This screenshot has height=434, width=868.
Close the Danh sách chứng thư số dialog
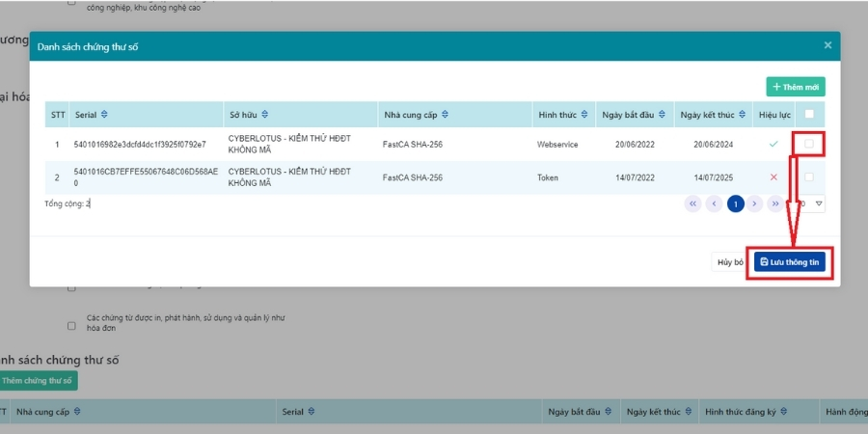coord(827,44)
